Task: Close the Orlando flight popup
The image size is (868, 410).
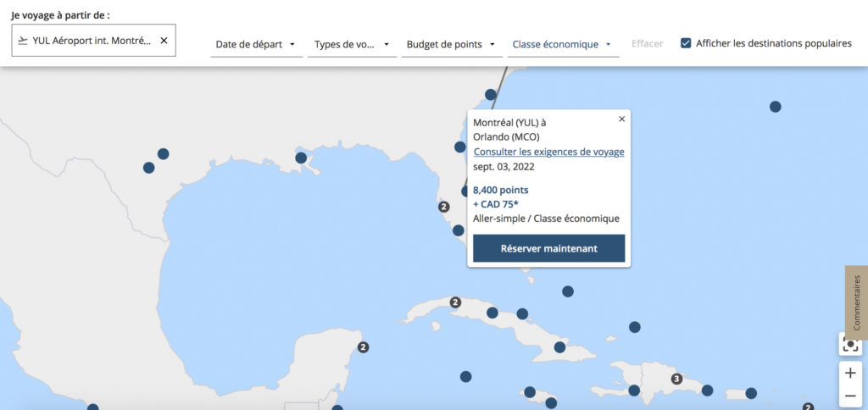Action: pos(621,119)
